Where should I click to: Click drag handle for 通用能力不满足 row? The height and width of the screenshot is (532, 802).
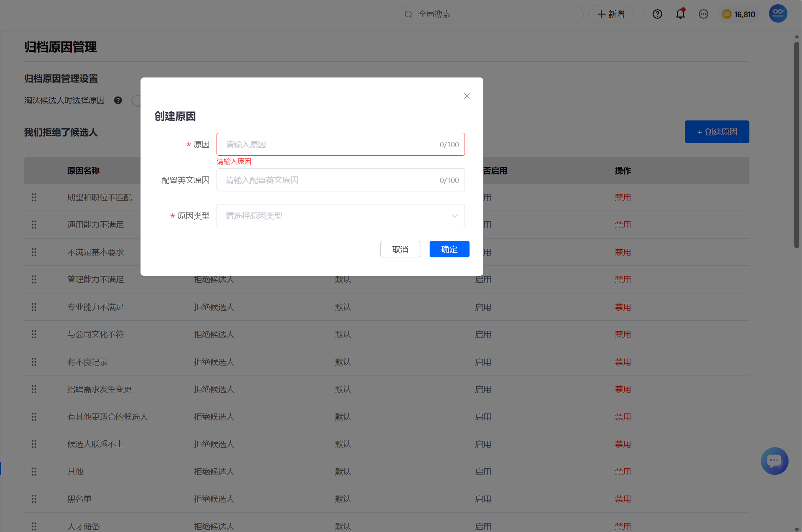pos(34,224)
